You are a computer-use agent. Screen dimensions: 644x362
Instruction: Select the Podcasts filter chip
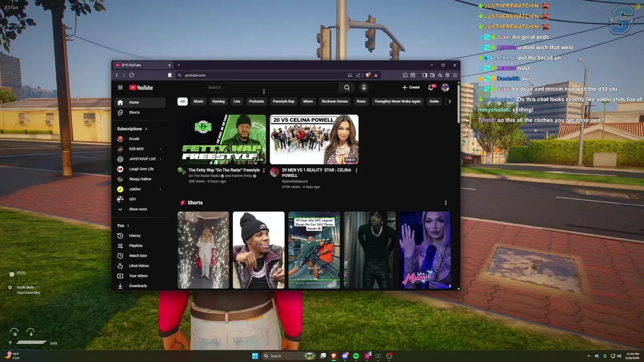point(257,102)
